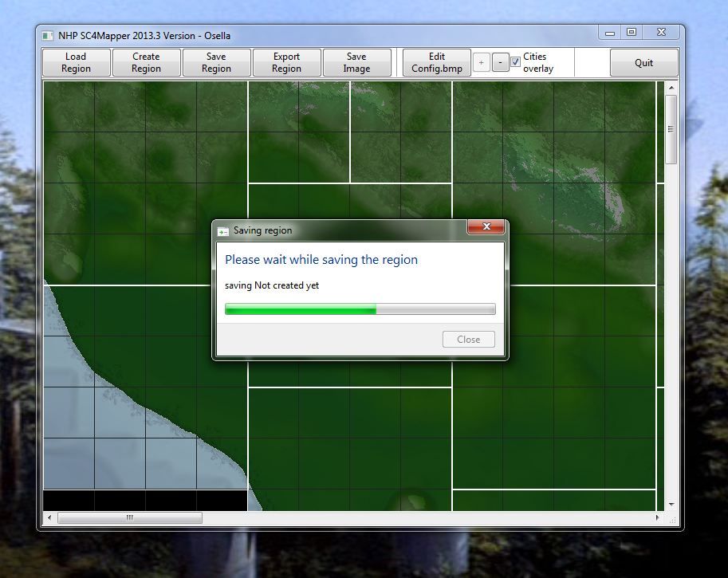
Task: Open the Create Region dialog
Action: (x=146, y=62)
